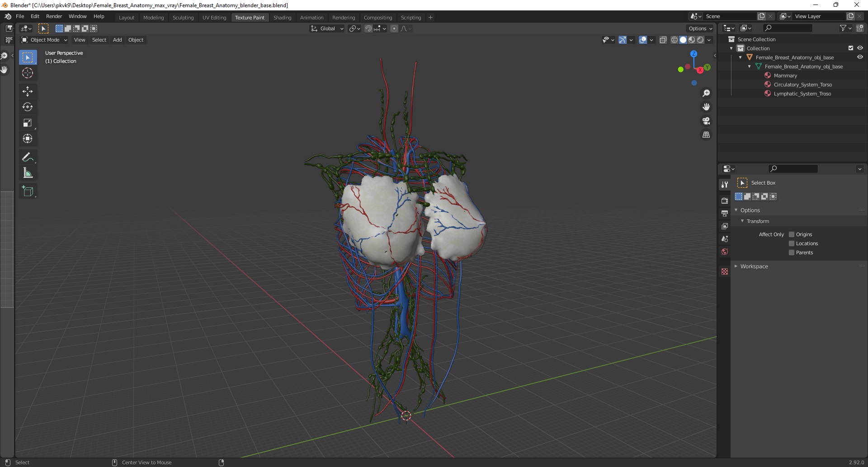Hide Collection with its eye icon
This screenshot has height=467, width=868.
coord(860,48)
